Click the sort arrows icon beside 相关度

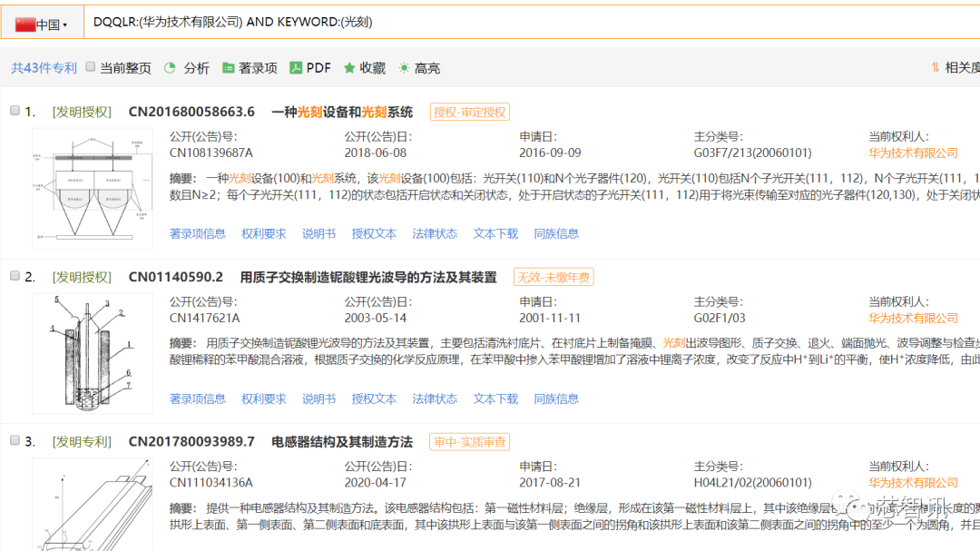(935, 67)
